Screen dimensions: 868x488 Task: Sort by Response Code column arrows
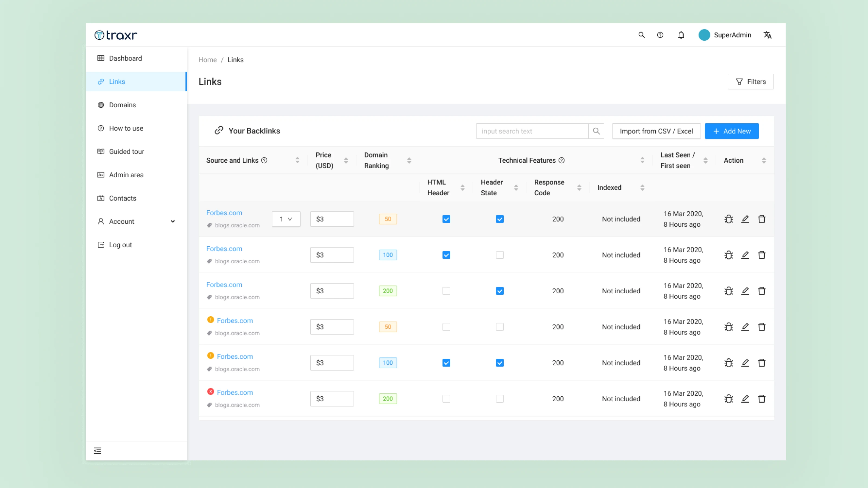point(579,188)
